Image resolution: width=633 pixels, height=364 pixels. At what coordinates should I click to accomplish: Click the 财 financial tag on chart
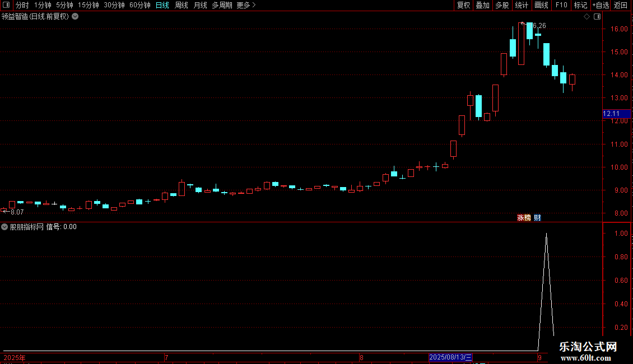pos(537,217)
